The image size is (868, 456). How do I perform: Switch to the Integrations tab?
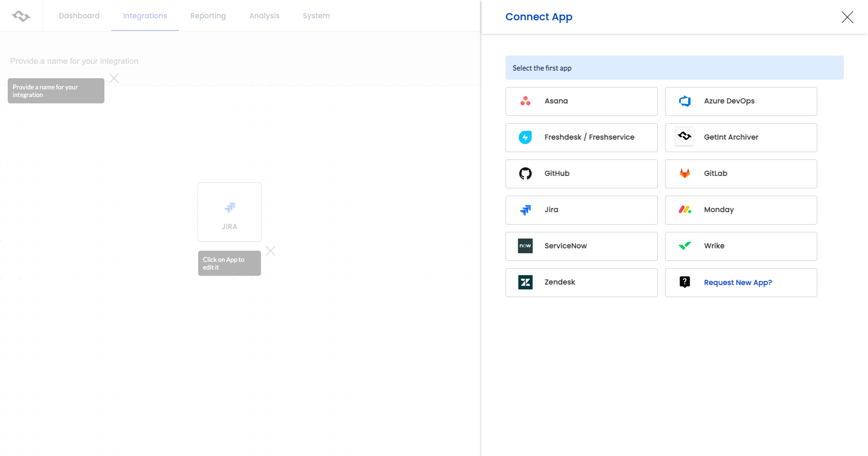pos(145,16)
